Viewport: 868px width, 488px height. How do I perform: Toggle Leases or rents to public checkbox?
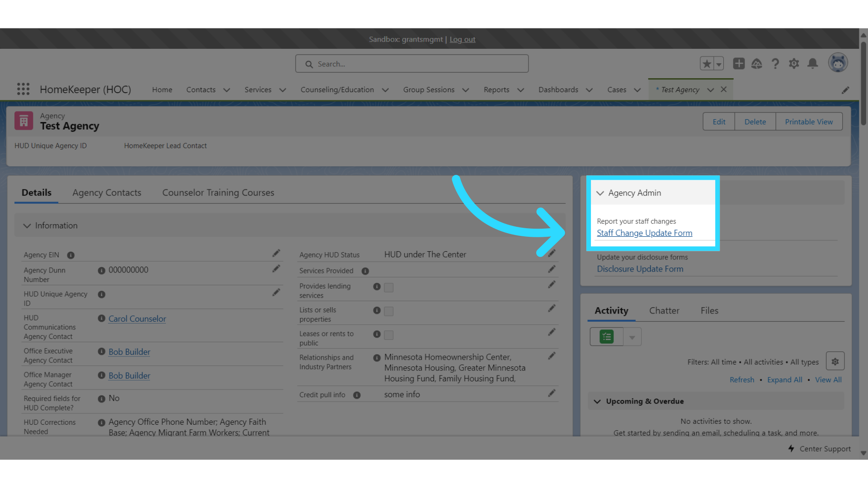point(388,335)
